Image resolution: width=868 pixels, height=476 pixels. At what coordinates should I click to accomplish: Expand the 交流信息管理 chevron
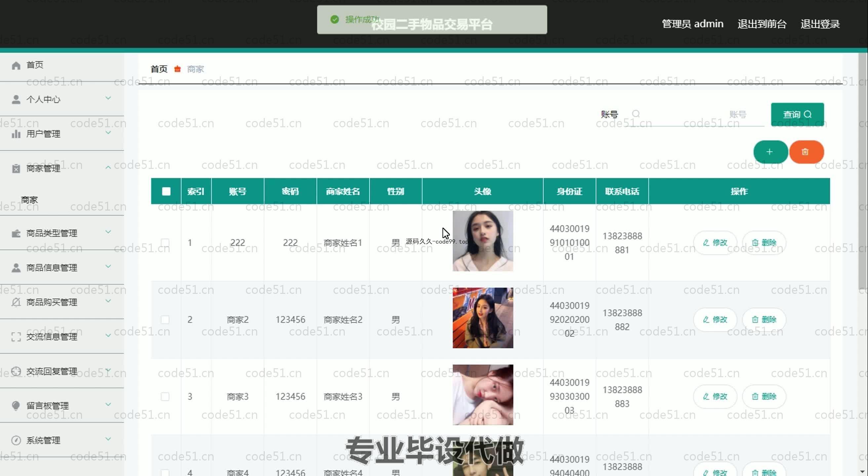tap(108, 336)
